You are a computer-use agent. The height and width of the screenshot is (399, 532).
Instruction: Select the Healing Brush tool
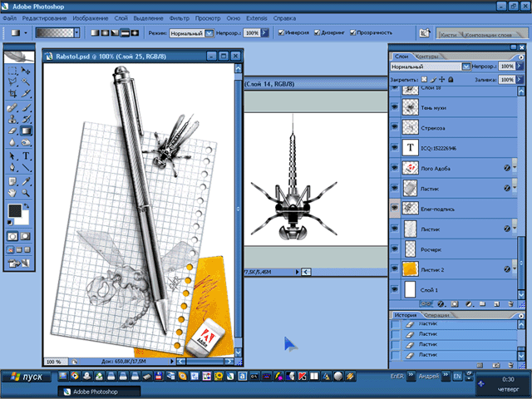(x=12, y=108)
